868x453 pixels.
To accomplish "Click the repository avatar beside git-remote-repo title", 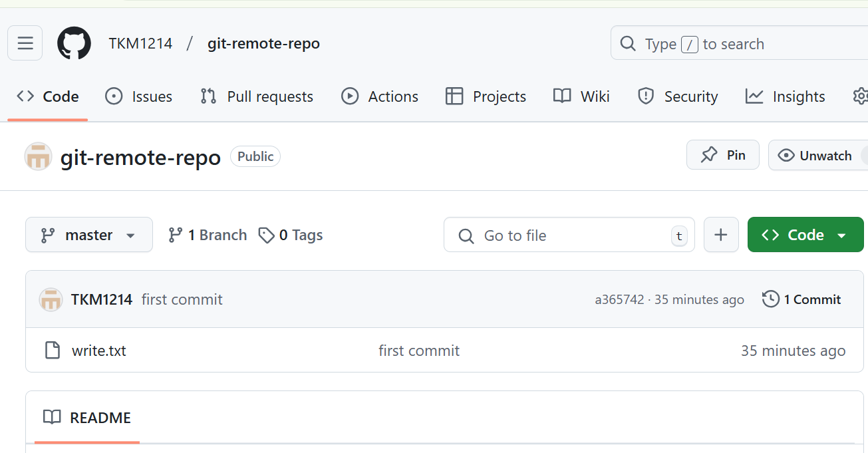I will pyautogui.click(x=38, y=157).
